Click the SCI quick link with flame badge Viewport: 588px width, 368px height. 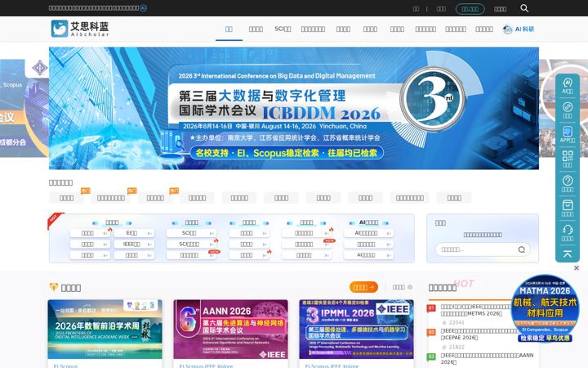click(x=191, y=244)
